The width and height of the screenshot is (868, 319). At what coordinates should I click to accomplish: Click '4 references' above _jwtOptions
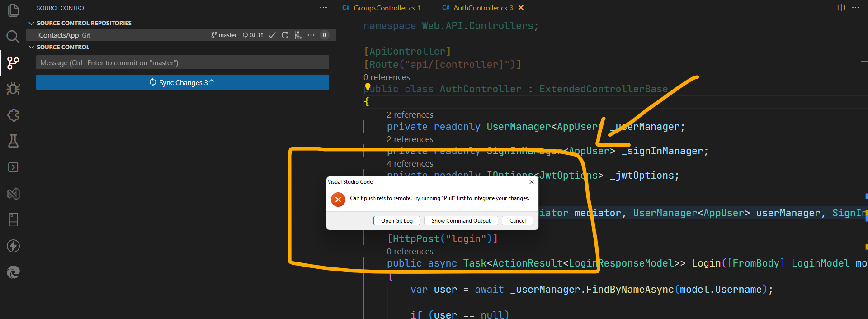pos(410,164)
